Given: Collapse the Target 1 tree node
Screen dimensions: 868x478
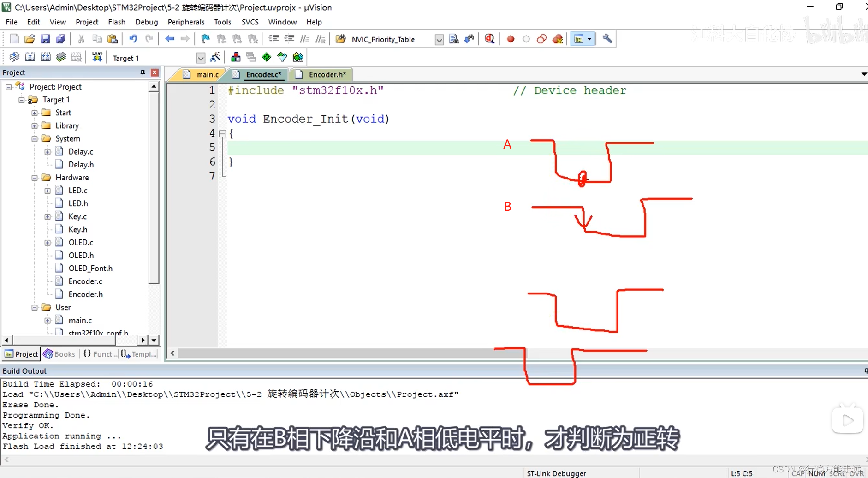Looking at the screenshot, I should pyautogui.click(x=21, y=100).
